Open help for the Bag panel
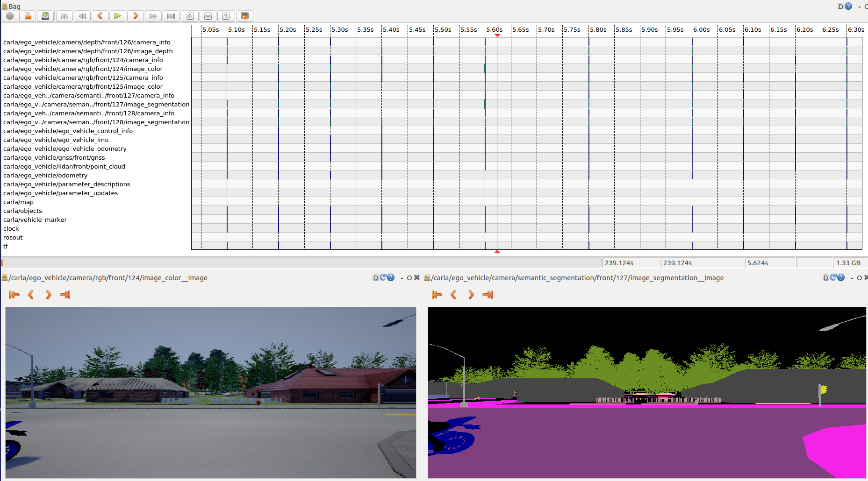 click(848, 6)
